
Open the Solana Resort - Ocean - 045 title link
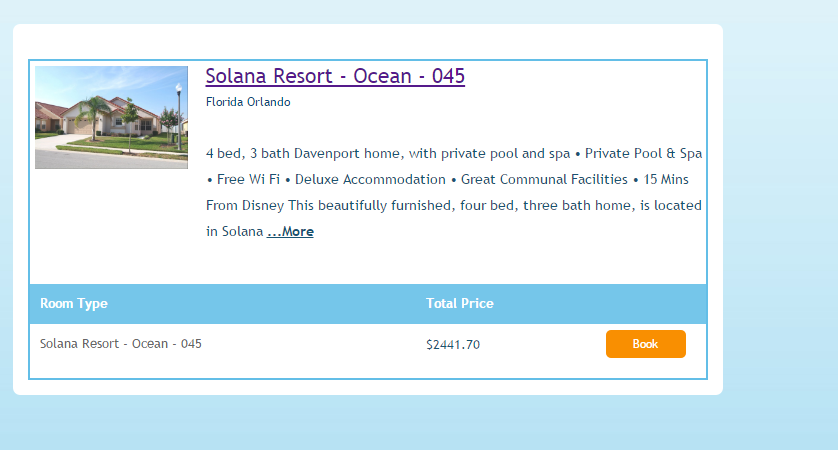[x=335, y=77]
